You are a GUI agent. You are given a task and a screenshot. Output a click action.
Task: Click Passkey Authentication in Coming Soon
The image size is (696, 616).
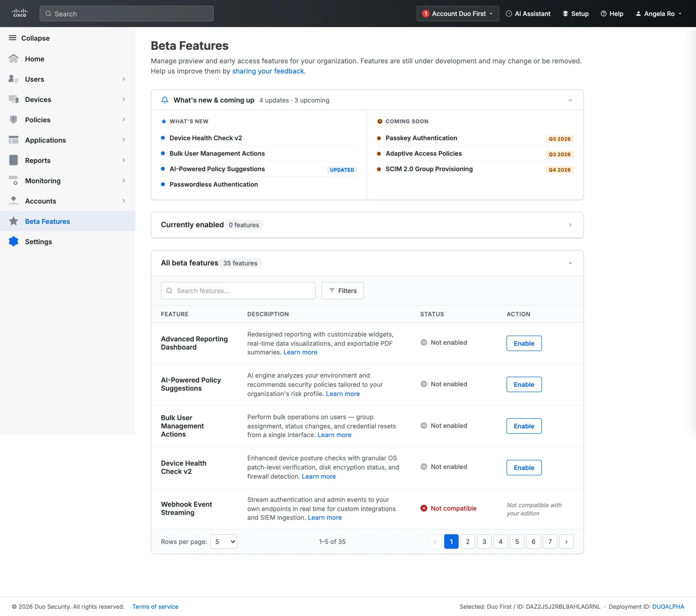pyautogui.click(x=421, y=138)
